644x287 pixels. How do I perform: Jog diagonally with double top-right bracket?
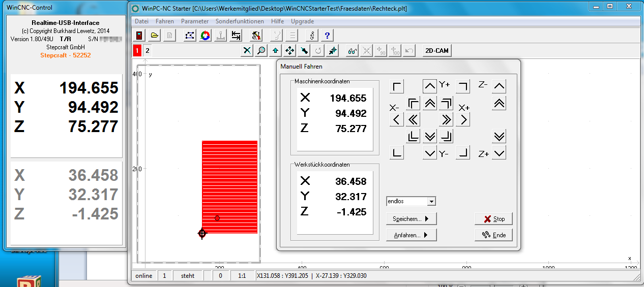click(x=446, y=104)
